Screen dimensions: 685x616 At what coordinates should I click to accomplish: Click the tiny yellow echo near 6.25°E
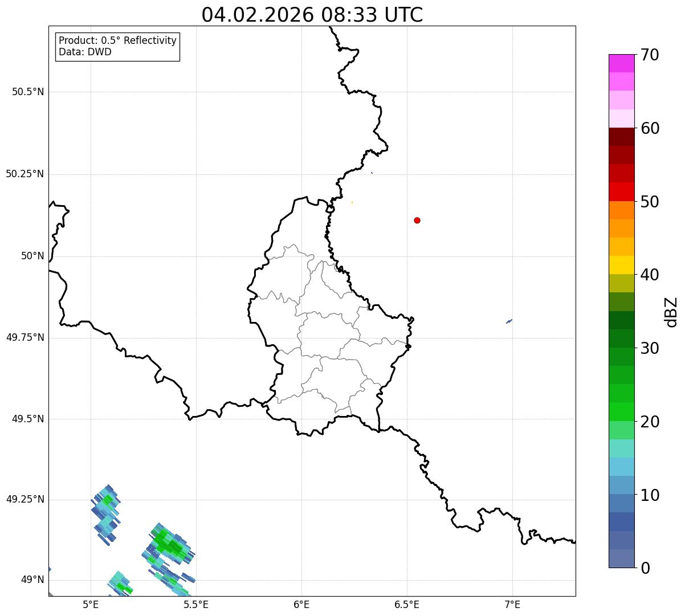[x=352, y=202]
